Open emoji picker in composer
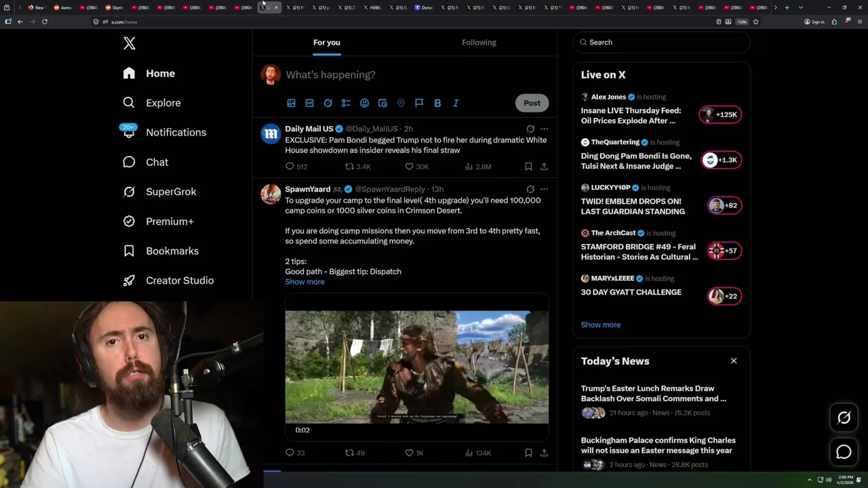 click(x=364, y=103)
